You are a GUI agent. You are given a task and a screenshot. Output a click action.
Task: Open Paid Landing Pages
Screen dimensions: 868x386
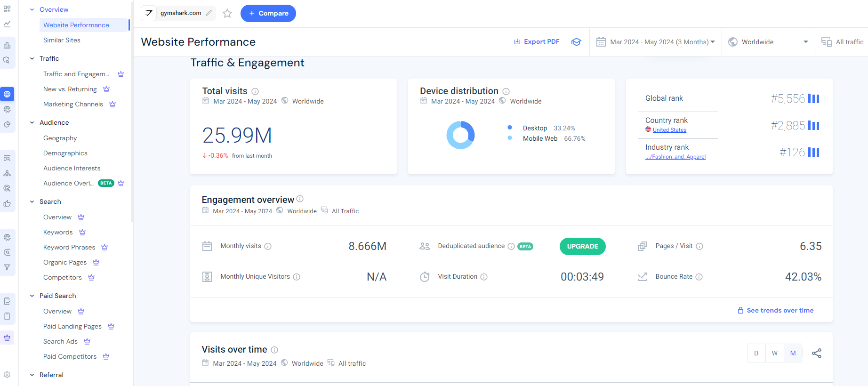pos(72,326)
